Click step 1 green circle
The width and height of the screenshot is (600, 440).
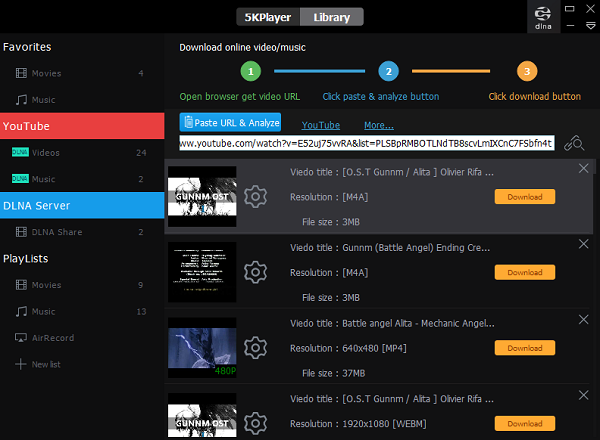pos(251,71)
